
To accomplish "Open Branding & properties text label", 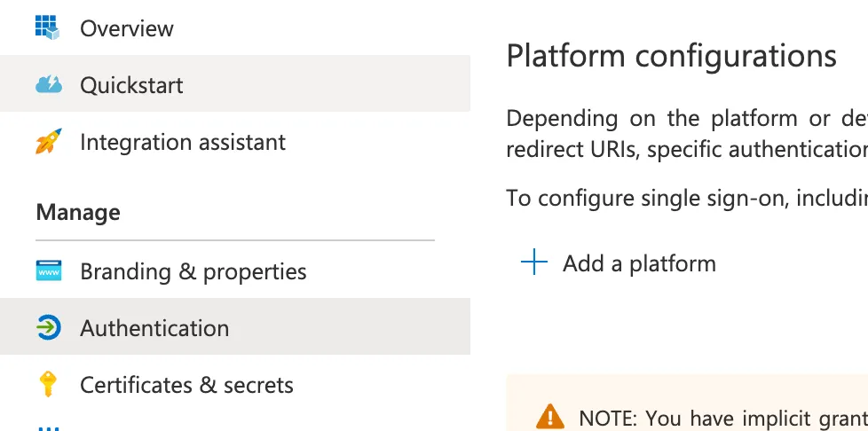I will coord(193,271).
